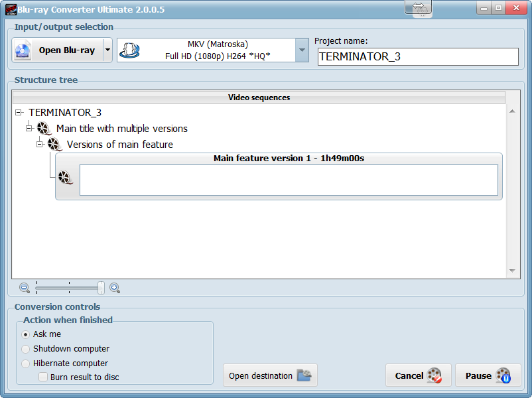Screen dimensions: 532x398
Task: Click the app icon in title bar
Action: coord(11,9)
